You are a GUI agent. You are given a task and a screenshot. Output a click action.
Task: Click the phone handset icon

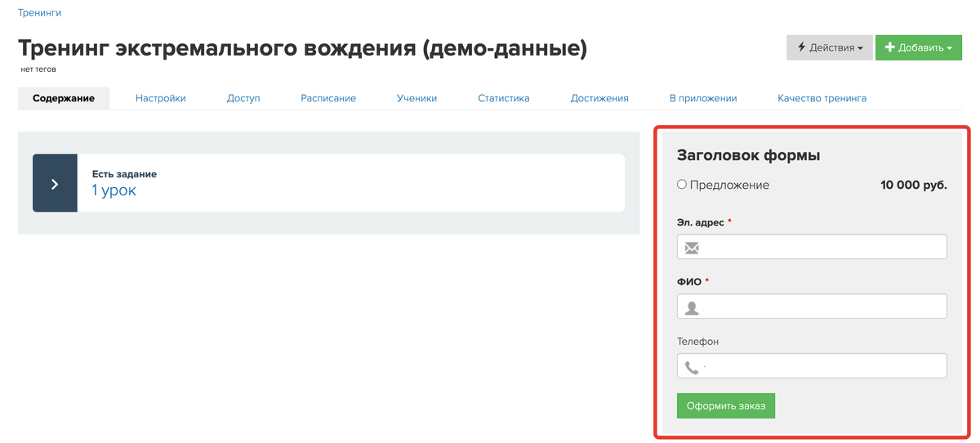tap(692, 367)
